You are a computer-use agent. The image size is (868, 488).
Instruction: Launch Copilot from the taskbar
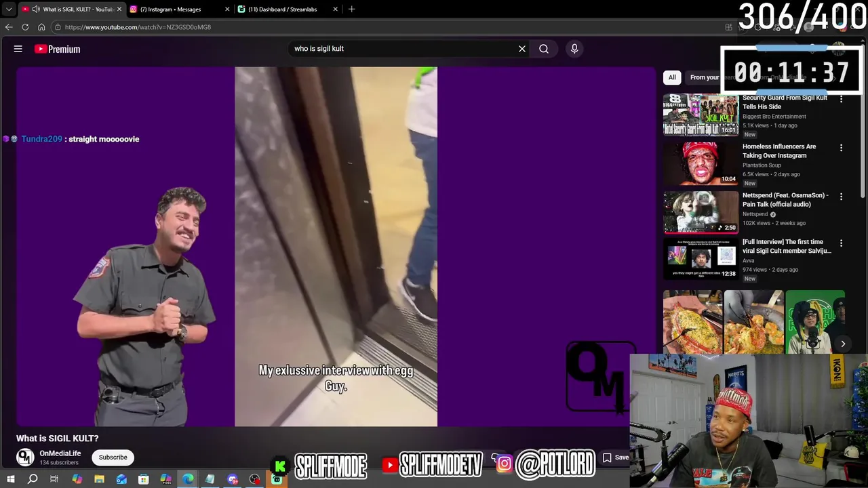(x=77, y=479)
